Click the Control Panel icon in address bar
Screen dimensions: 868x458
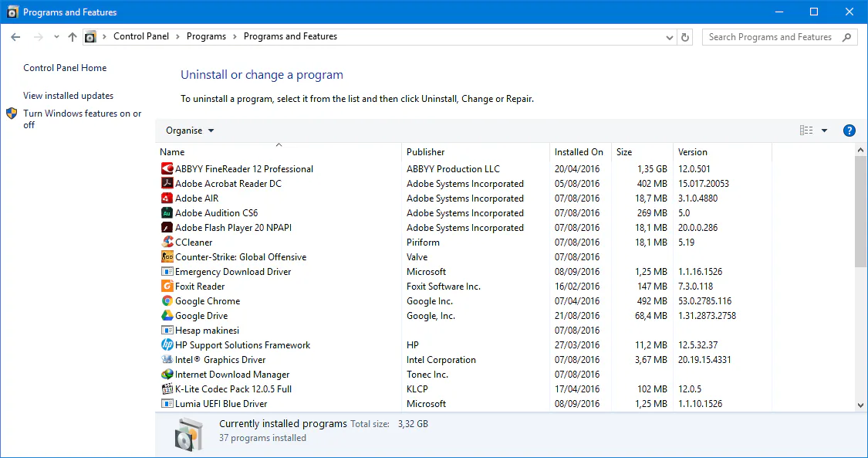(x=90, y=37)
